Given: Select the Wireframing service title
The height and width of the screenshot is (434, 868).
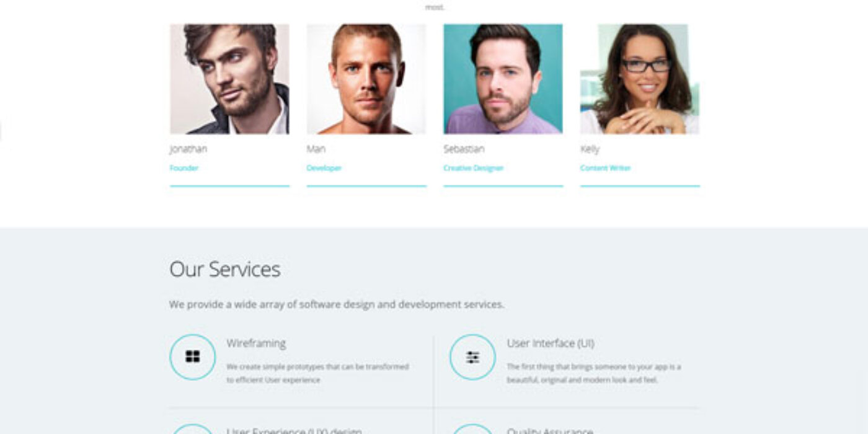Looking at the screenshot, I should [x=256, y=343].
